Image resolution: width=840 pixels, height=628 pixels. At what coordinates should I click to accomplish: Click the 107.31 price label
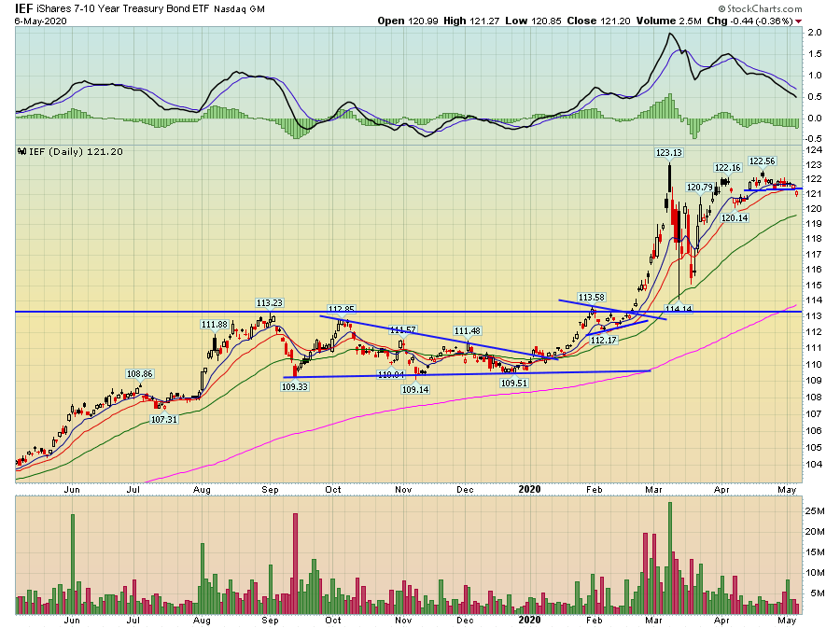pos(163,419)
